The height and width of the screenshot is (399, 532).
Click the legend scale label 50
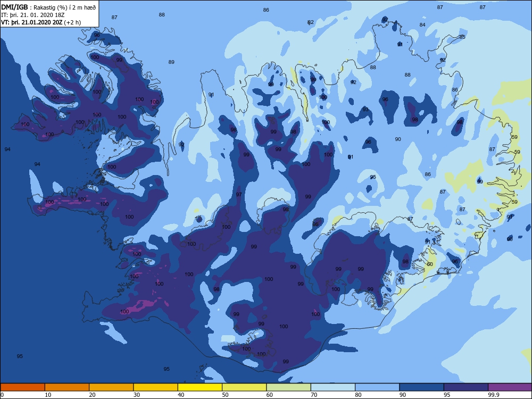pos(225,395)
